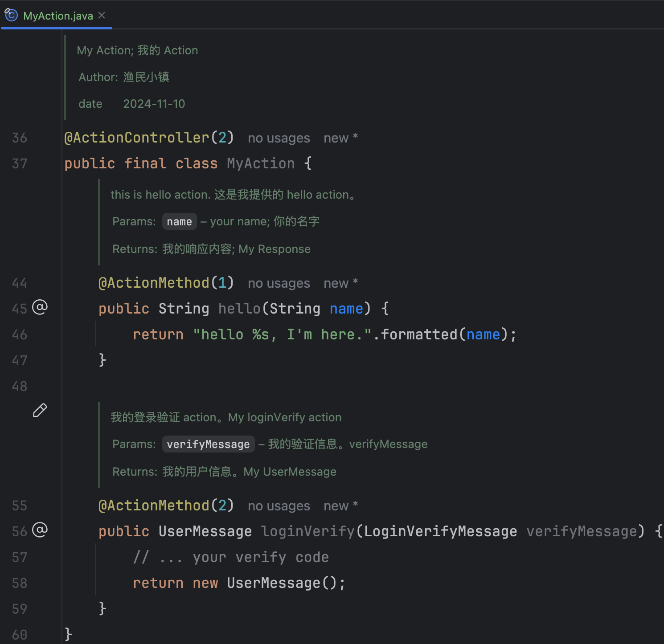Click 'name' parameter tag in hello doc
The height and width of the screenshot is (644, 664).
[179, 222]
